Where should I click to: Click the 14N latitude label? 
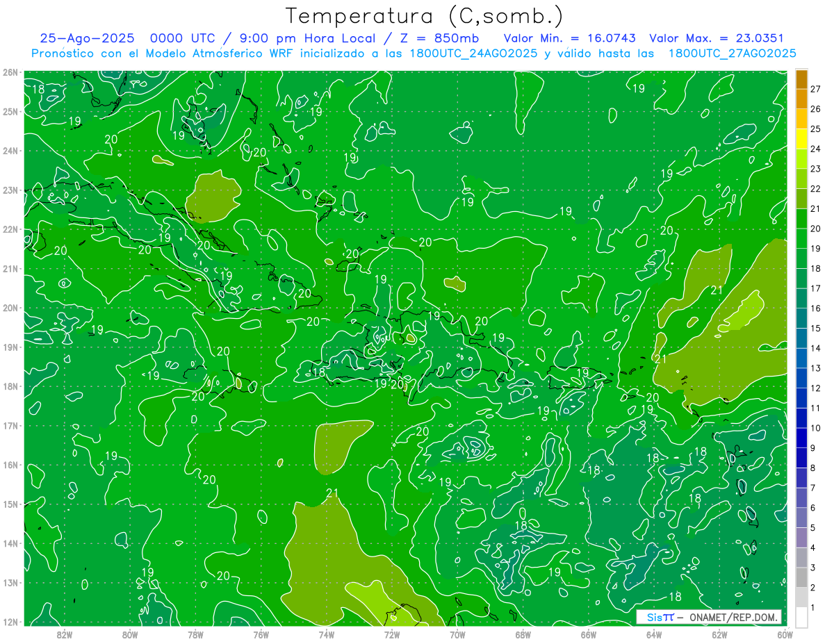click(10, 543)
